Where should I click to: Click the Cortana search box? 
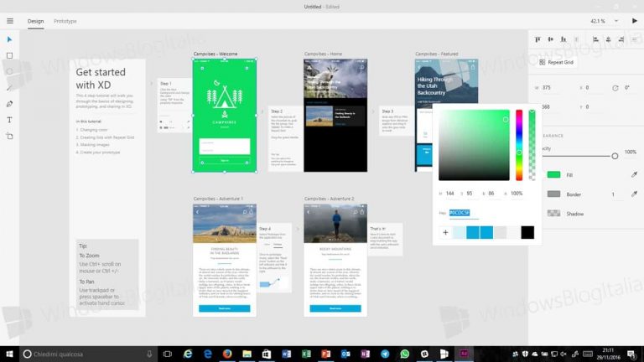pyautogui.click(x=88, y=354)
